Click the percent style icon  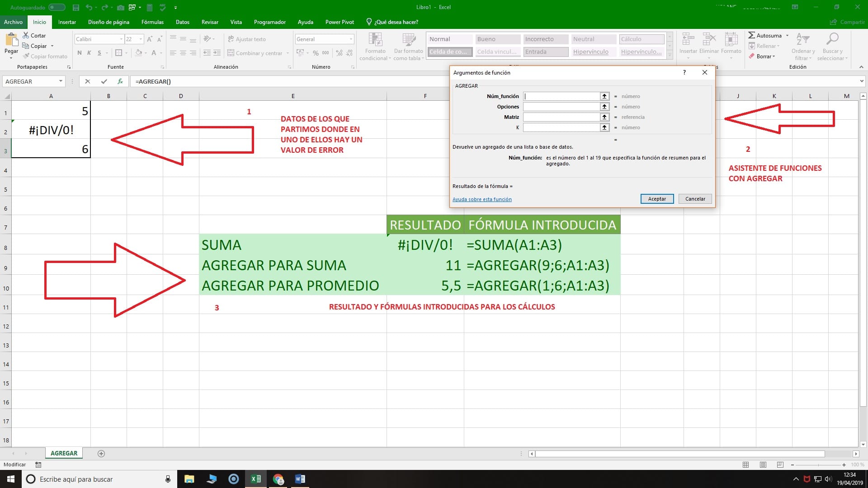316,53
